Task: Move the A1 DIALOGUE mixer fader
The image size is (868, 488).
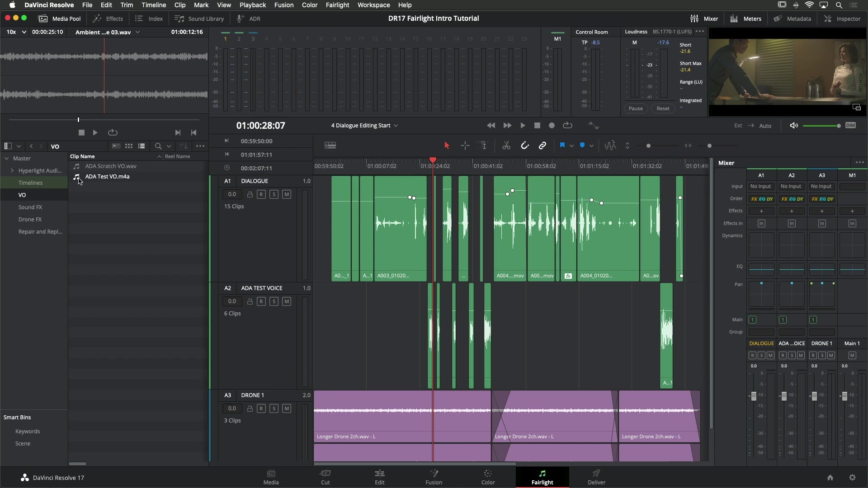Action: tap(753, 396)
